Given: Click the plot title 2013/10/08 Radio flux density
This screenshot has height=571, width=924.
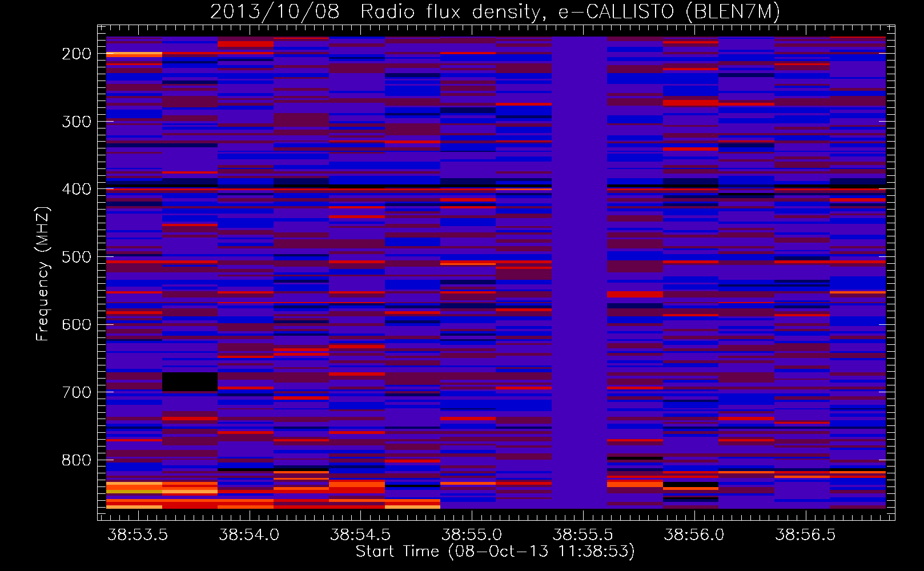Looking at the screenshot, I should click(x=495, y=12).
